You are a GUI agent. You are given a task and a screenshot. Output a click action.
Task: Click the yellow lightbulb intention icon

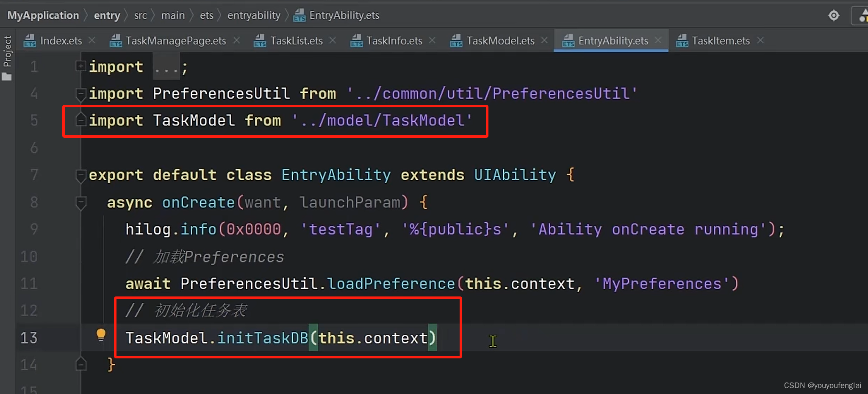tap(101, 335)
